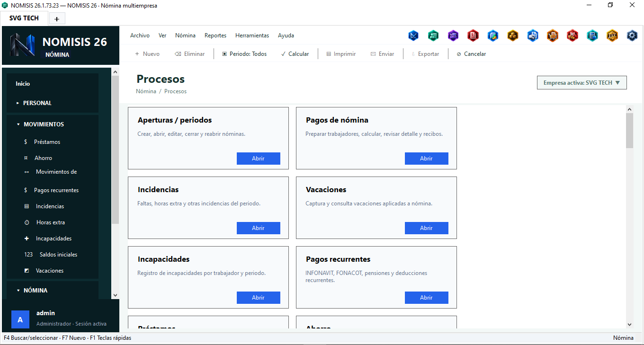Viewport: 644px width, 345px height.
Task: Click the admin user avatar
Action: click(x=20, y=319)
